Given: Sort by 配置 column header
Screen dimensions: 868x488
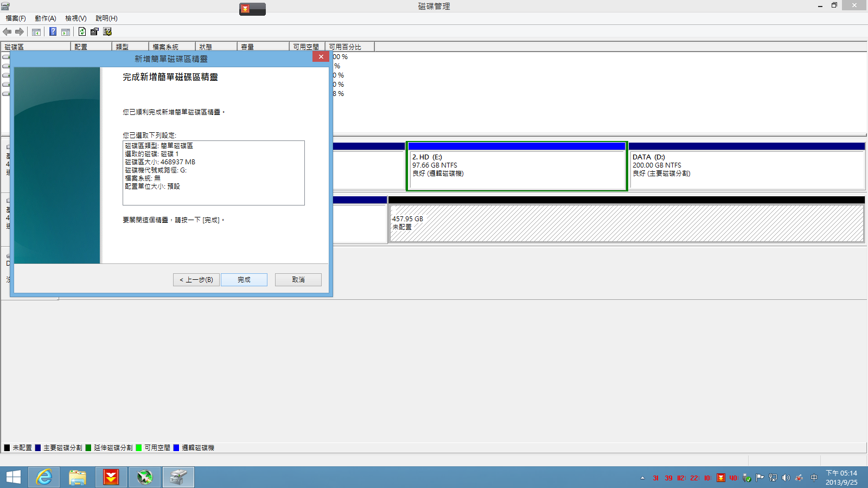Looking at the screenshot, I should 91,47.
